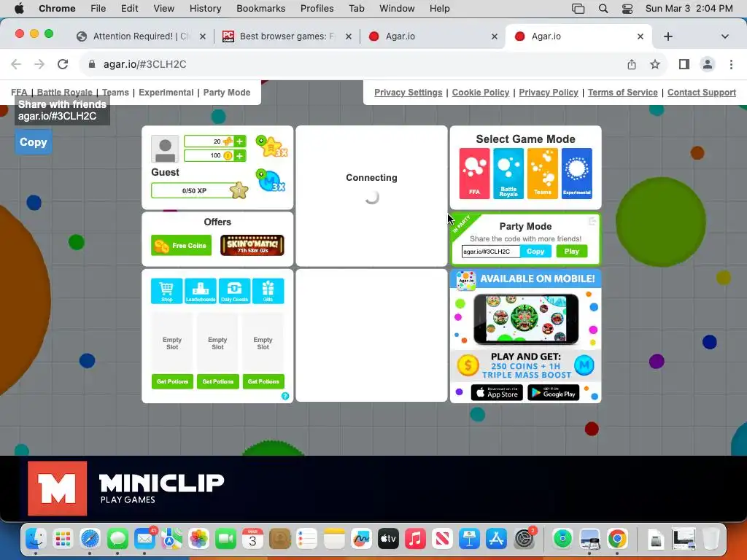Viewport: 747px width, 560px height.
Task: Open the View menu
Action: click(x=163, y=9)
